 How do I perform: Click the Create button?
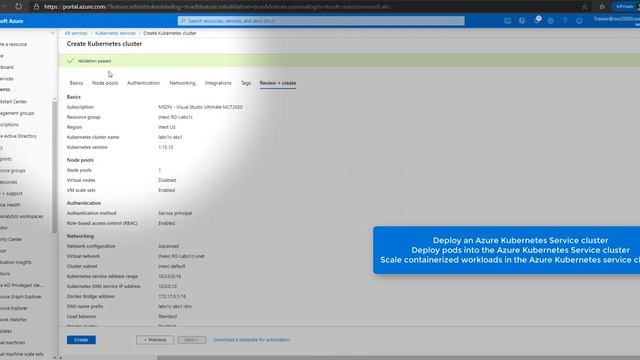[81, 340]
